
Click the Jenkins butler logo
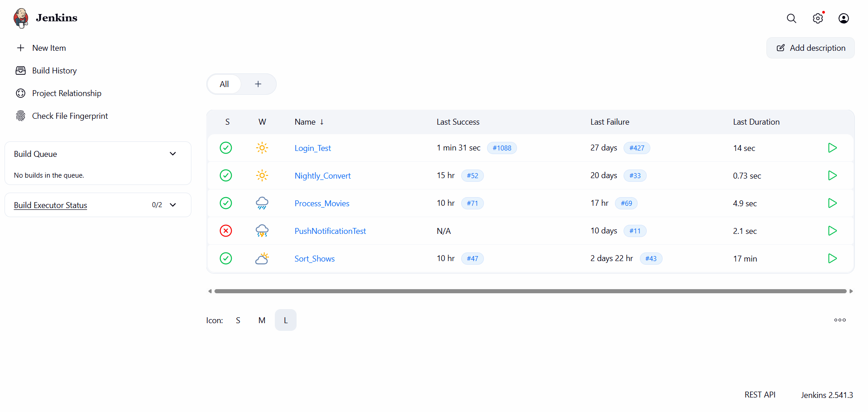[x=21, y=18]
